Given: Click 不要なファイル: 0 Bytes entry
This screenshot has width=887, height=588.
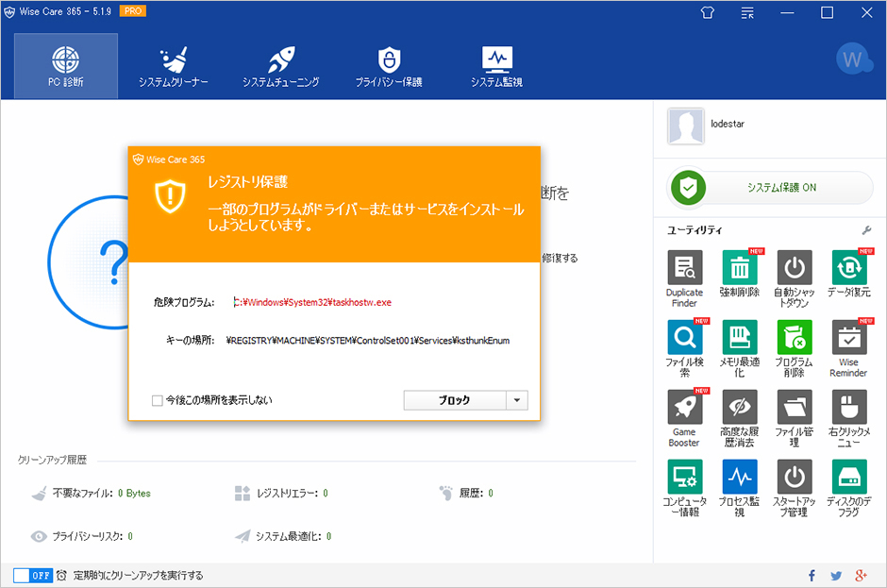Looking at the screenshot, I should click(x=92, y=493).
